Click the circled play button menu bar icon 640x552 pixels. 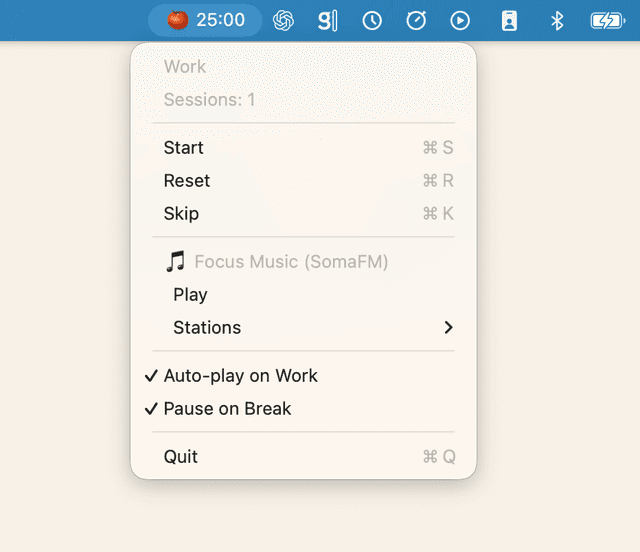[460, 20]
